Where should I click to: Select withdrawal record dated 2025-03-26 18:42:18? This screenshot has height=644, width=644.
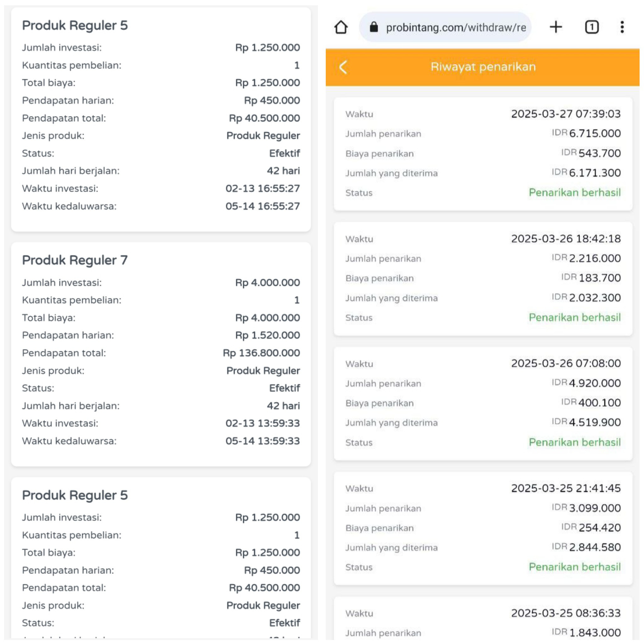click(x=565, y=239)
